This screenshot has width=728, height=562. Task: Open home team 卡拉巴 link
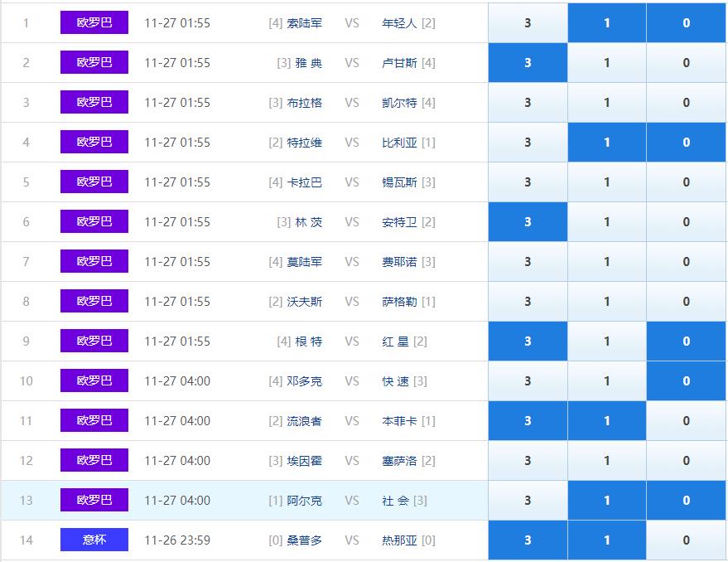coord(304,182)
